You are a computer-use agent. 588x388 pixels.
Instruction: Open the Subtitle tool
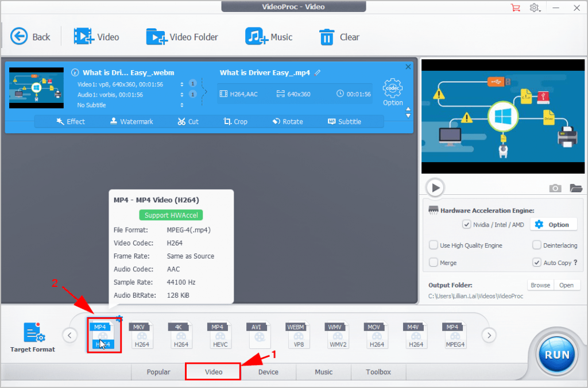345,121
